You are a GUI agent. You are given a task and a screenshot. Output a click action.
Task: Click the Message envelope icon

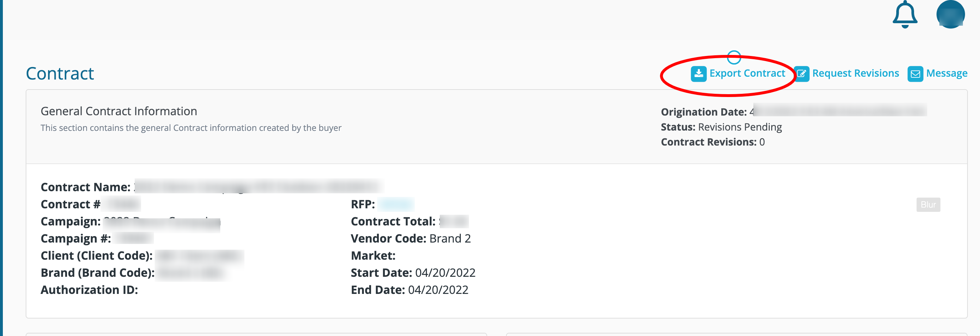tap(915, 74)
